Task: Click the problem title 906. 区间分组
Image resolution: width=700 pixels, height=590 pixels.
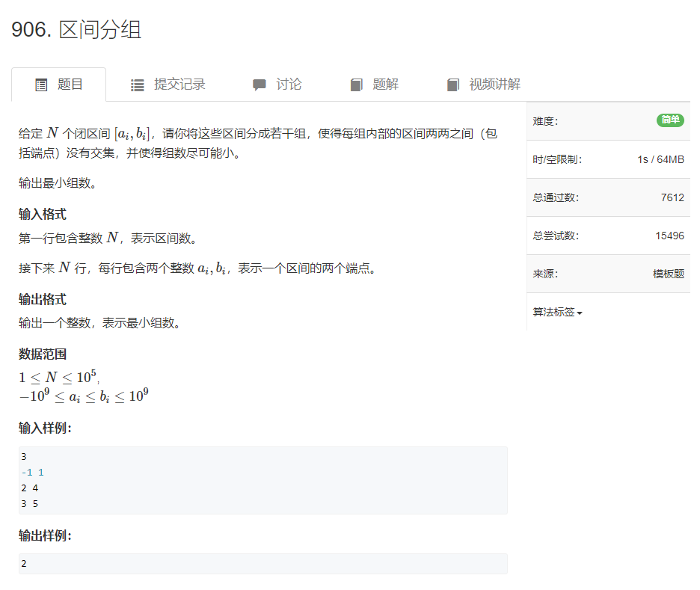Action: [x=76, y=29]
